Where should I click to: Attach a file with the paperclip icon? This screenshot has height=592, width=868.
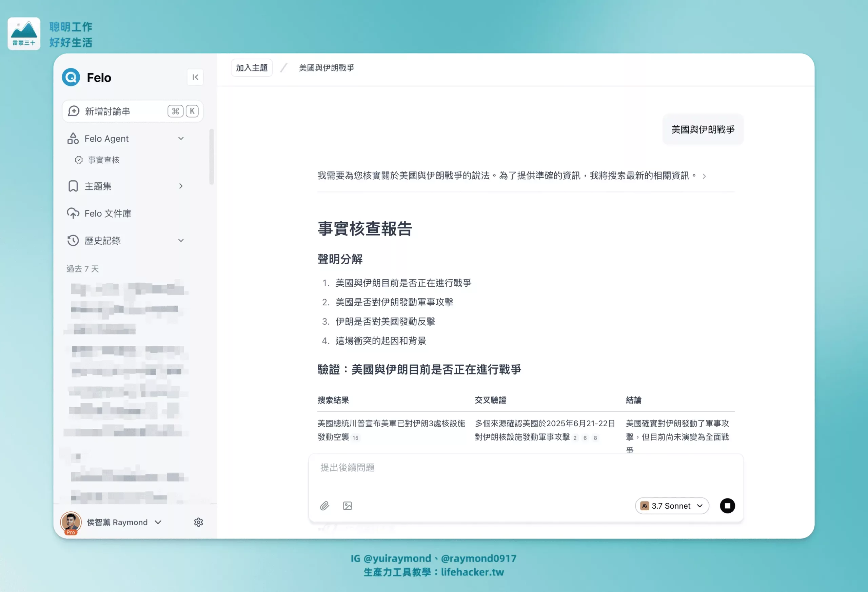324,506
